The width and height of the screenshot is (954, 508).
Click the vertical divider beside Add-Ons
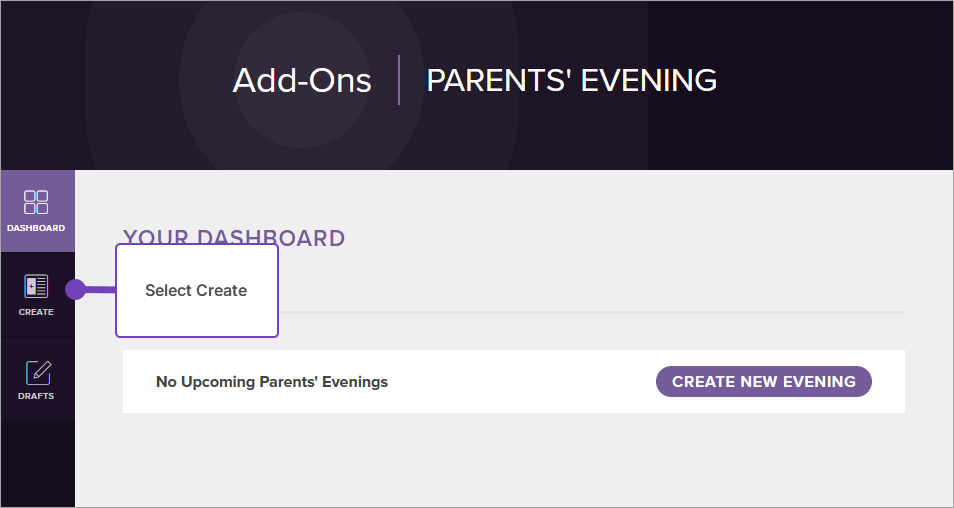pos(399,81)
